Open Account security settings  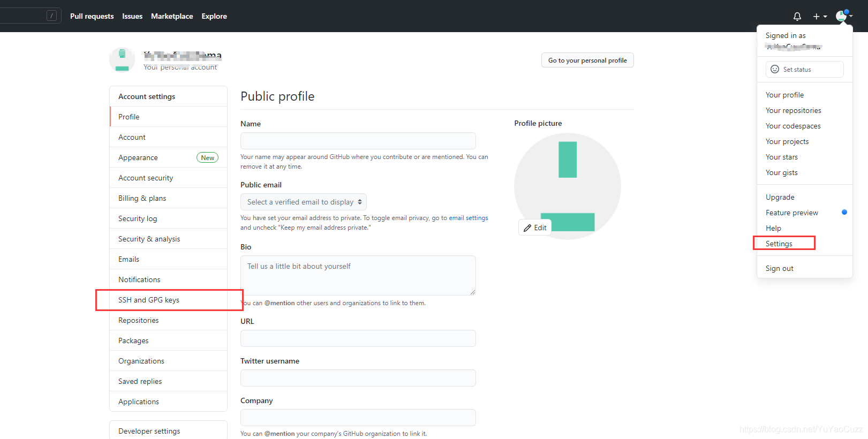169,178
